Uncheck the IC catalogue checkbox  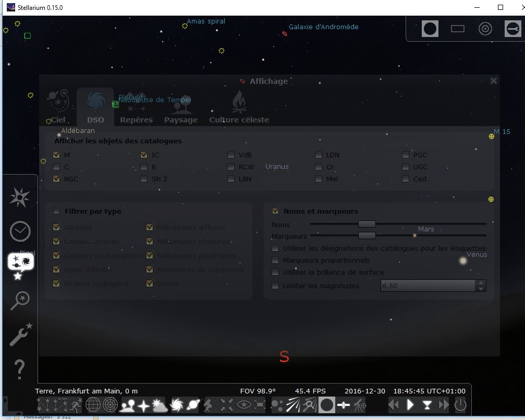click(x=144, y=155)
